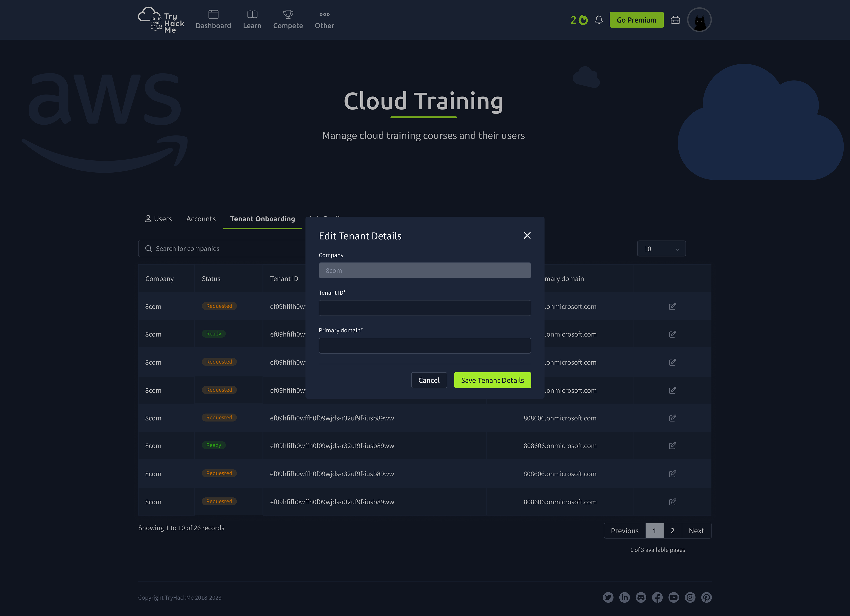Click the Ready badge in second row
The height and width of the screenshot is (616, 850).
[214, 334]
